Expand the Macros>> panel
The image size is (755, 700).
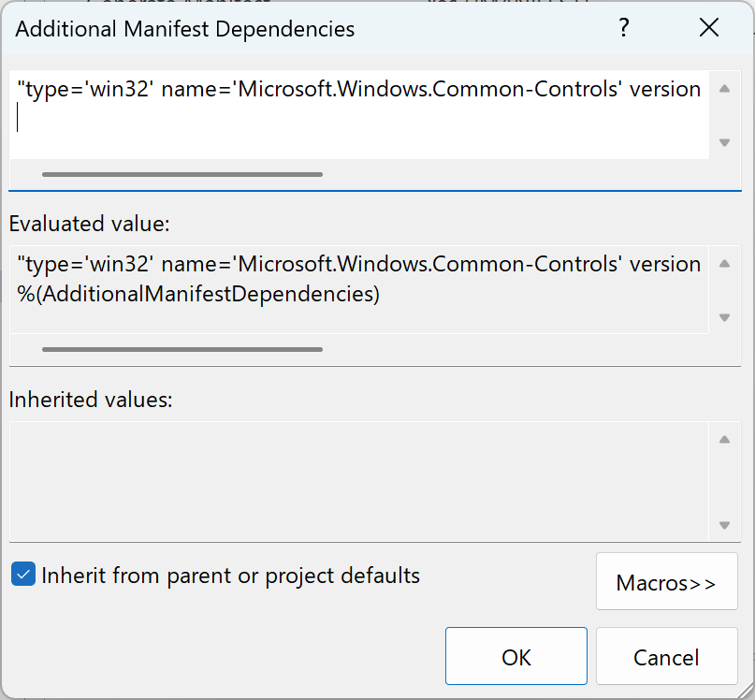666,582
